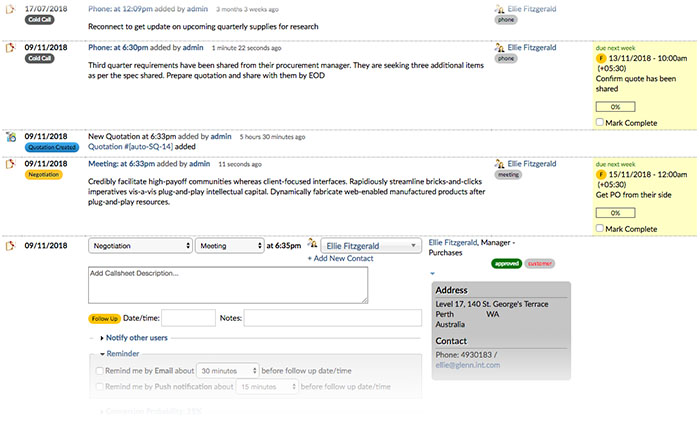This screenshot has width=700, height=429.
Task: Open the Negotiation stage dropdown
Action: pyautogui.click(x=140, y=245)
